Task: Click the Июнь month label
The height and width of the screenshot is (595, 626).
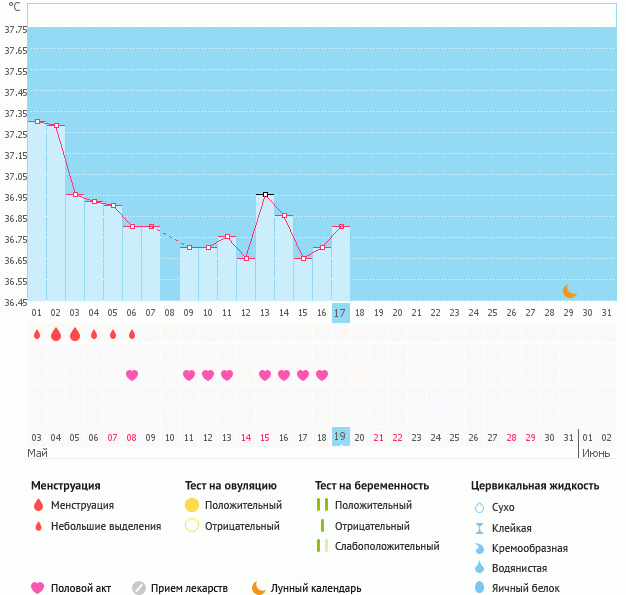Action: pyautogui.click(x=596, y=453)
